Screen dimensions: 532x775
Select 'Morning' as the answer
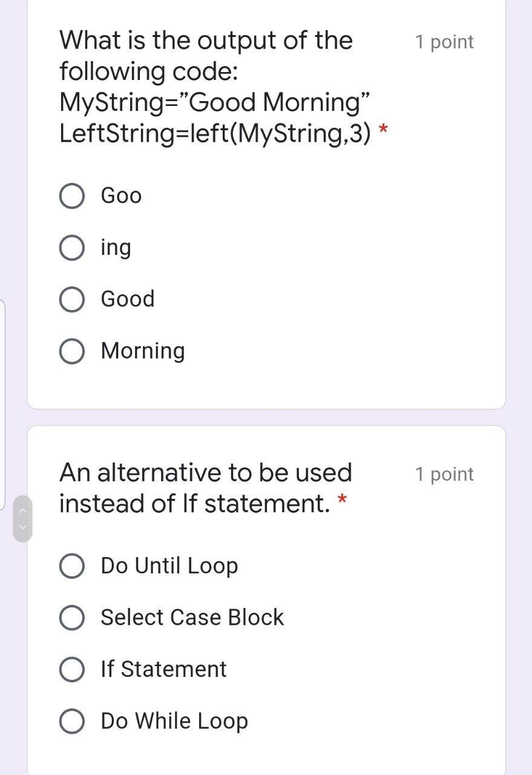click(x=72, y=351)
